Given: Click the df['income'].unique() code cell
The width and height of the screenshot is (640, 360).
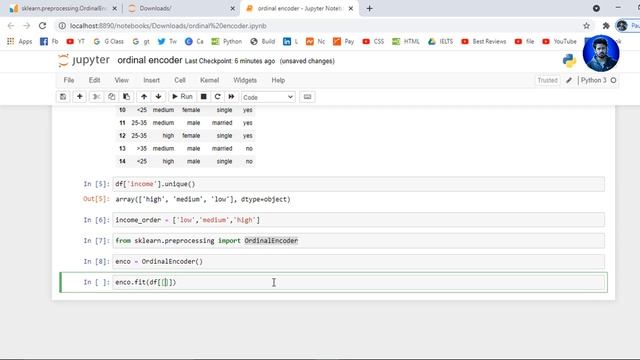Looking at the screenshot, I should point(358,184).
